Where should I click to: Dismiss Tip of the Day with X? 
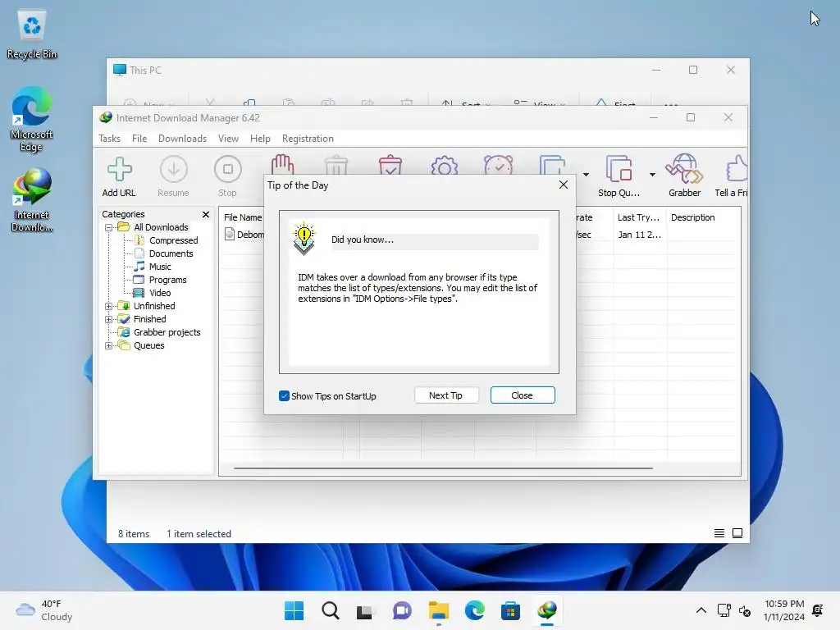pyautogui.click(x=563, y=185)
